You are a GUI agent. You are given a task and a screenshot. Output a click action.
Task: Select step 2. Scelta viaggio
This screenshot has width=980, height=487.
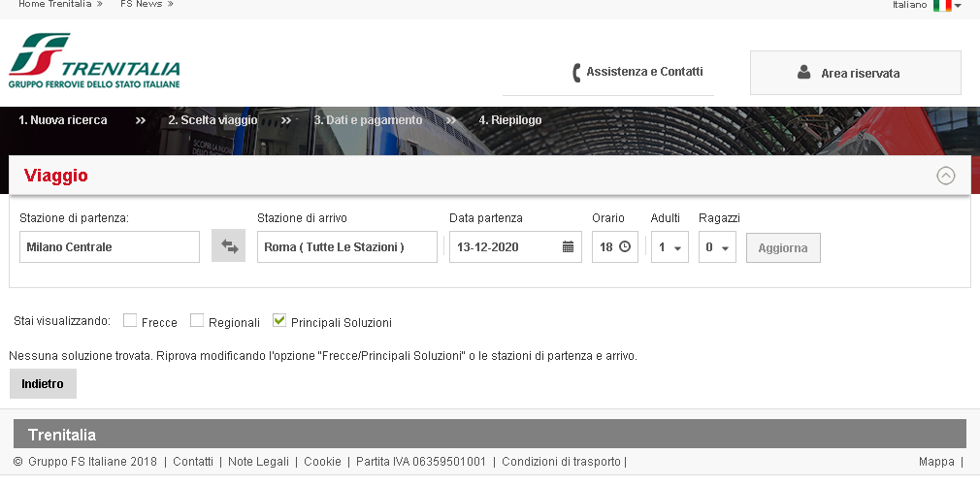(x=212, y=120)
